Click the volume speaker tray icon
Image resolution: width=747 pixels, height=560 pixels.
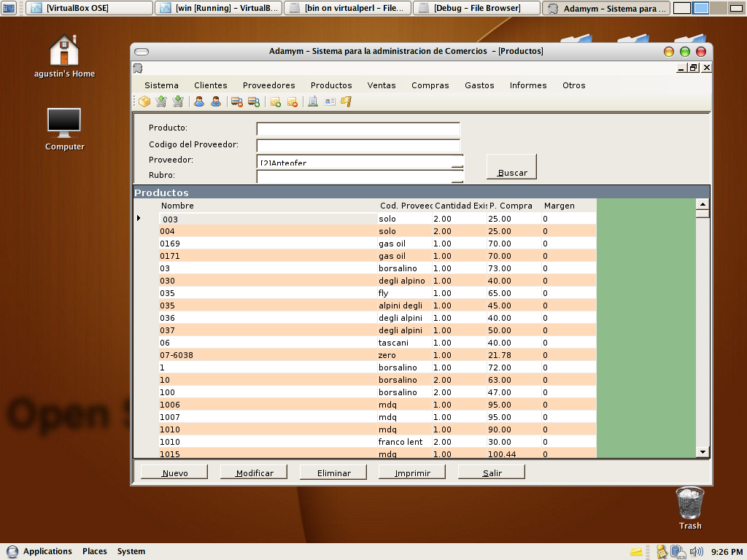(x=696, y=551)
